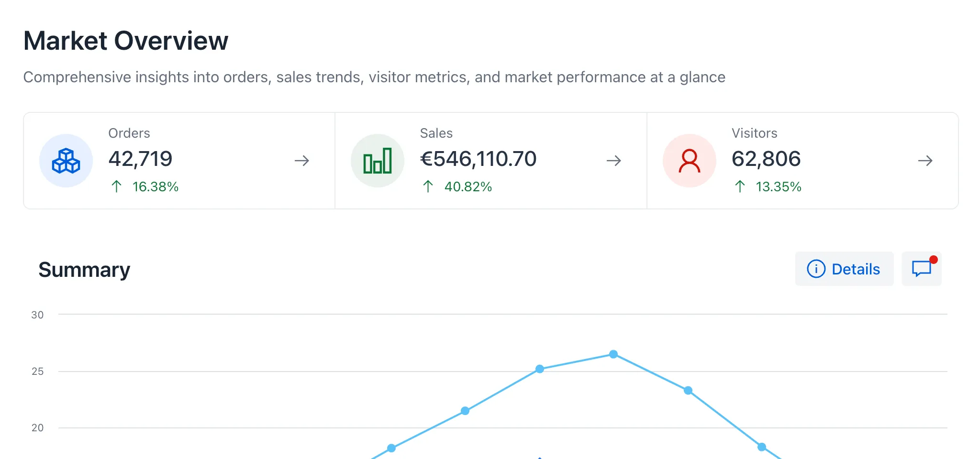Click the green upward arrow beside 16.38%
980x459 pixels.
[x=116, y=187]
